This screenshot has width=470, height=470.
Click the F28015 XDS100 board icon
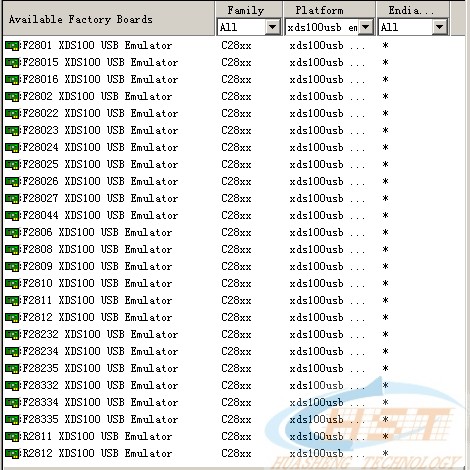[13, 62]
